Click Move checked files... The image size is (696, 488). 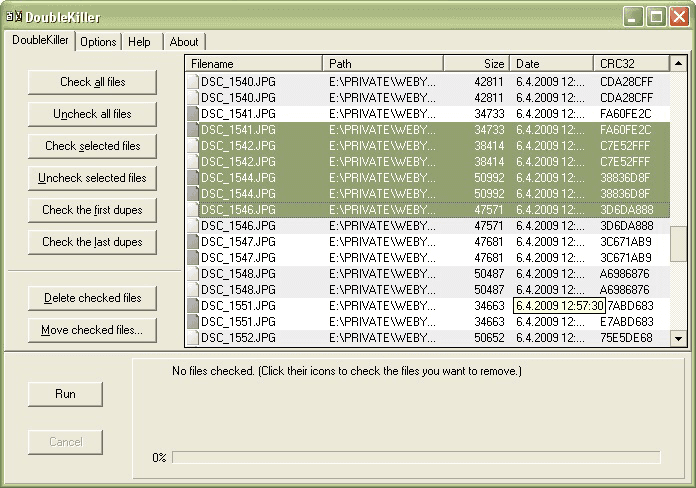pyautogui.click(x=92, y=330)
